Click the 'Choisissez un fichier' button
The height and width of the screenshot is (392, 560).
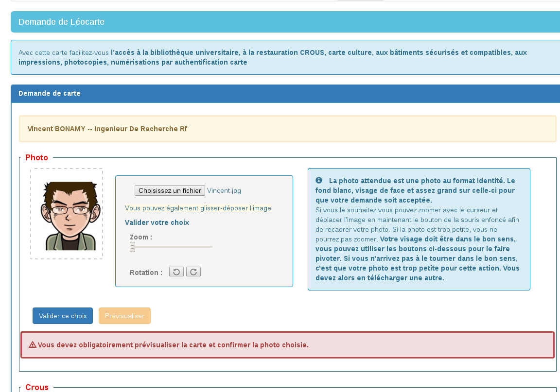[x=170, y=190]
